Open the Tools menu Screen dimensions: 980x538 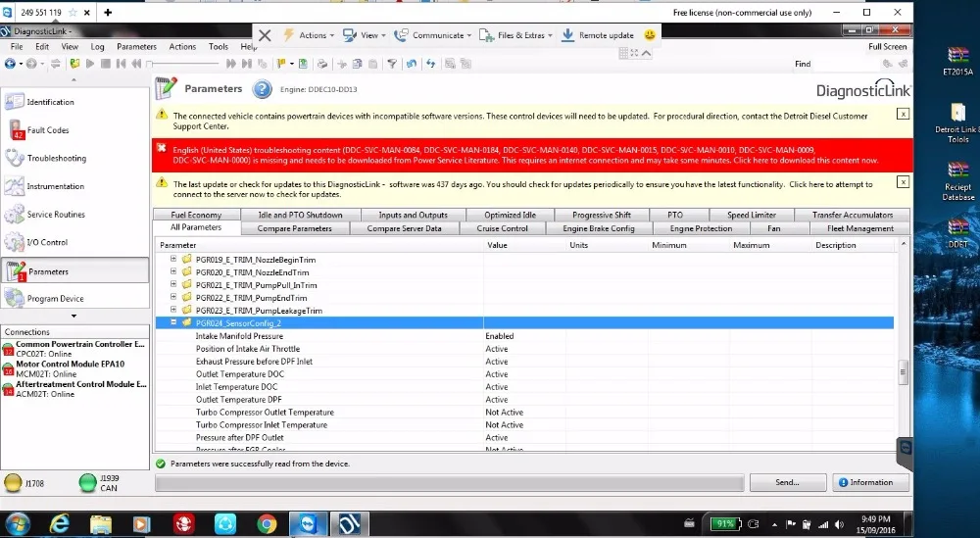pyautogui.click(x=219, y=47)
